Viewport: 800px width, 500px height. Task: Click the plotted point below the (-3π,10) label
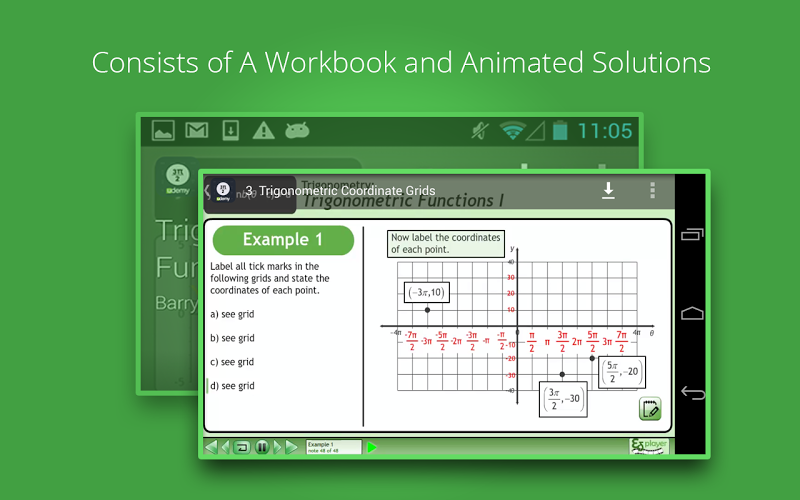tap(428, 310)
